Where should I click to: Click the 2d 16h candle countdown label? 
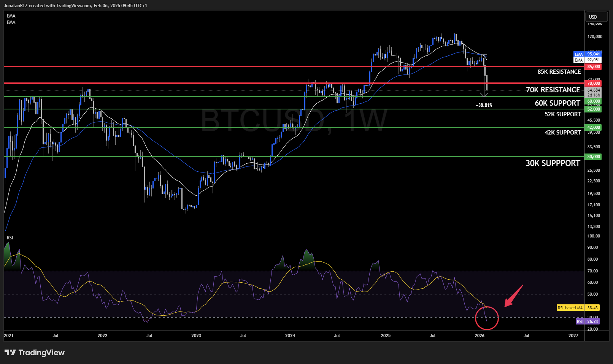click(x=593, y=95)
